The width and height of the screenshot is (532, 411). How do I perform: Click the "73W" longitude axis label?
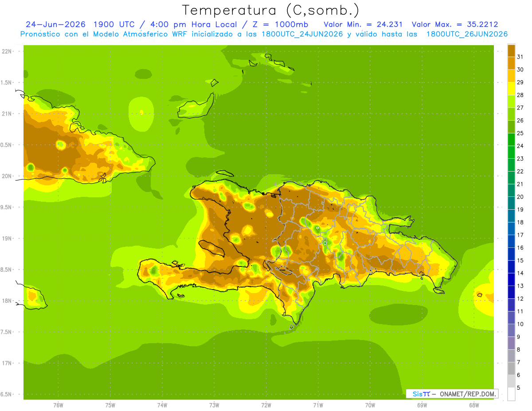coord(214,405)
